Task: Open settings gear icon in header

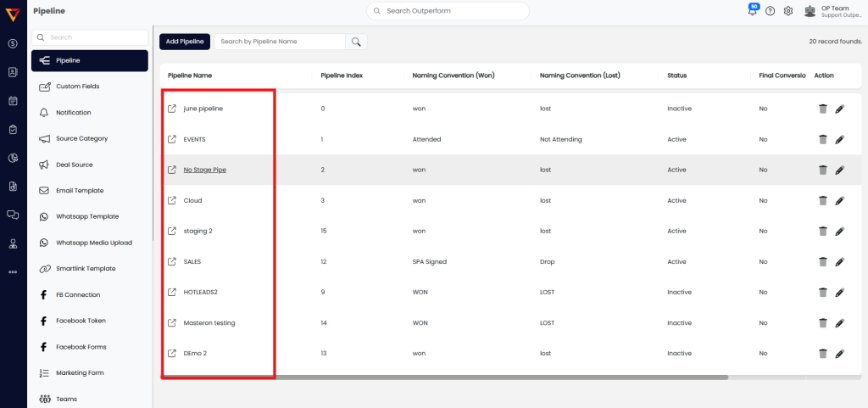Action: pyautogui.click(x=787, y=11)
